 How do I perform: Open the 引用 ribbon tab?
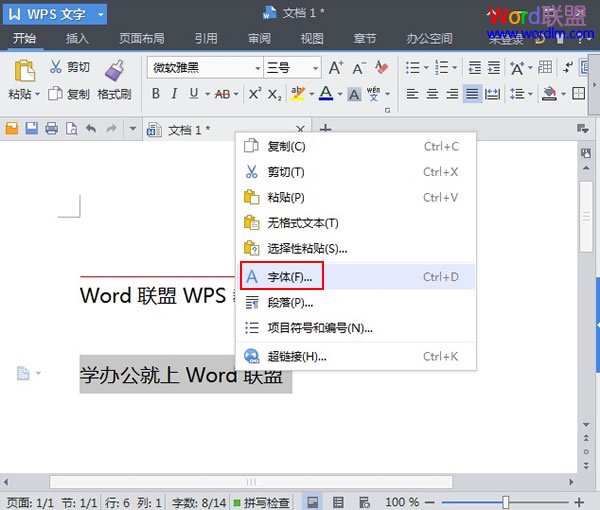tap(206, 39)
